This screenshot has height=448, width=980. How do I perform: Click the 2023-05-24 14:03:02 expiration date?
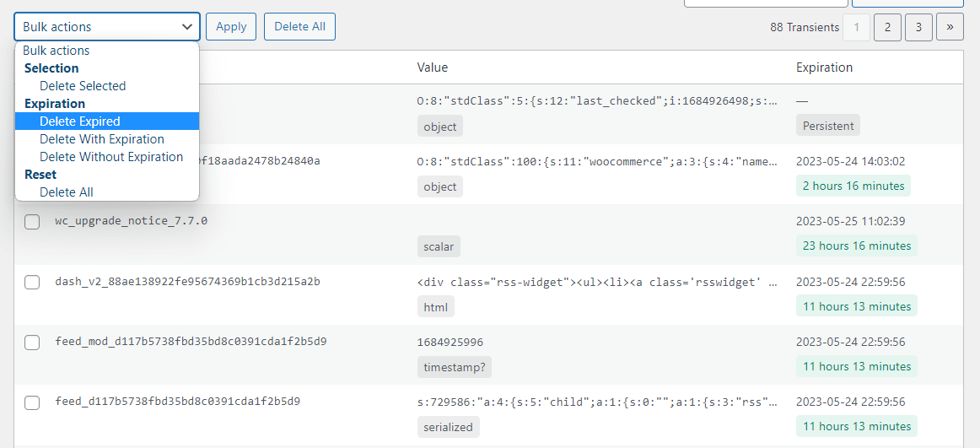coord(851,161)
